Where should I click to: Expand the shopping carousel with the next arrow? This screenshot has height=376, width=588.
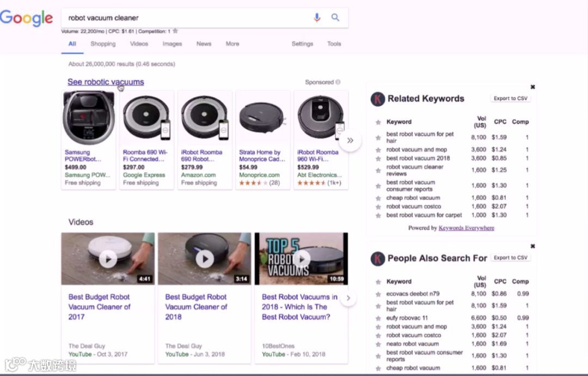[x=350, y=140]
